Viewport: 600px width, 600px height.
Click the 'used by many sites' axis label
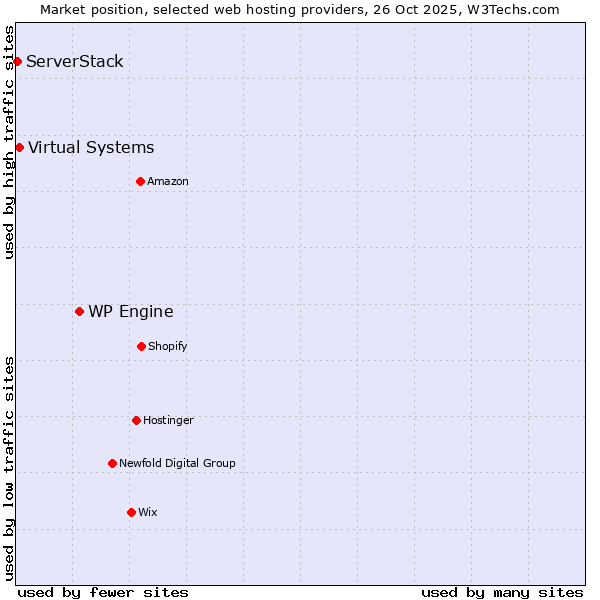pos(502,592)
